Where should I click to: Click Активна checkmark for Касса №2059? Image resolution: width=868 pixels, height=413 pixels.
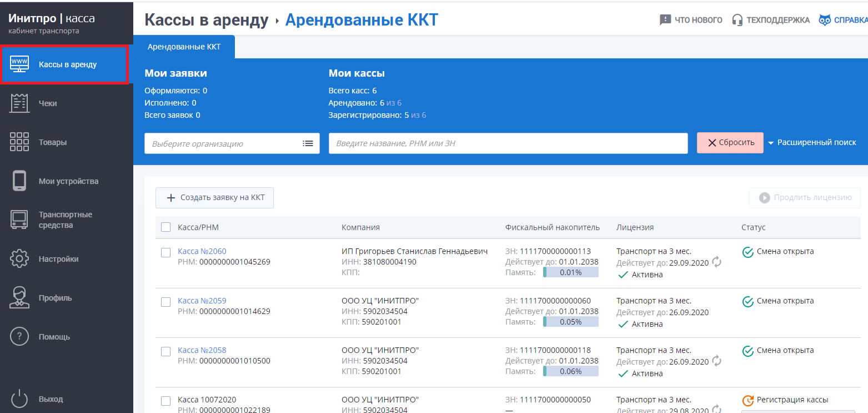[x=623, y=324]
